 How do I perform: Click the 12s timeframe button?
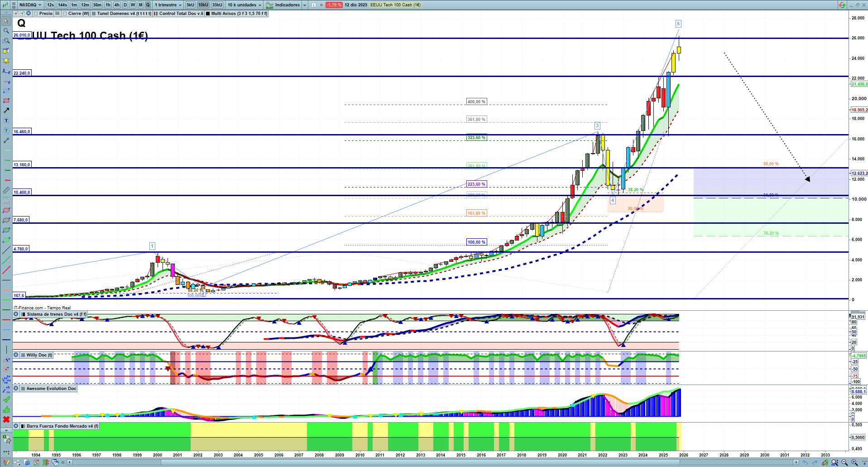coord(50,5)
